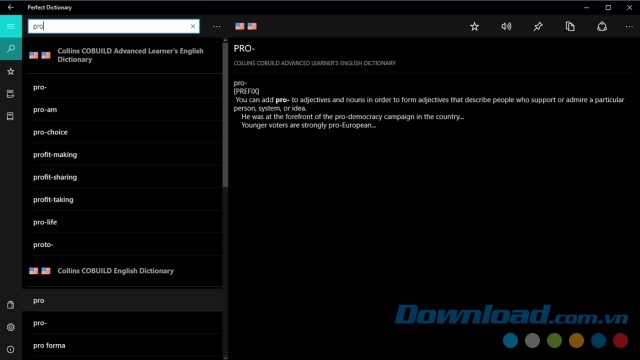Pin the definition with pin icon
The width and height of the screenshot is (640, 360).
538,27
